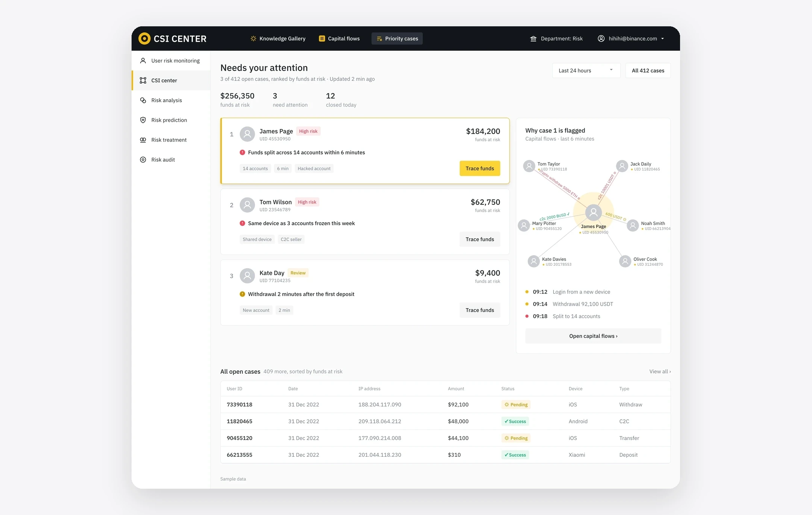The width and height of the screenshot is (812, 515).
Task: Switch to the Capital flows tab
Action: (339, 38)
